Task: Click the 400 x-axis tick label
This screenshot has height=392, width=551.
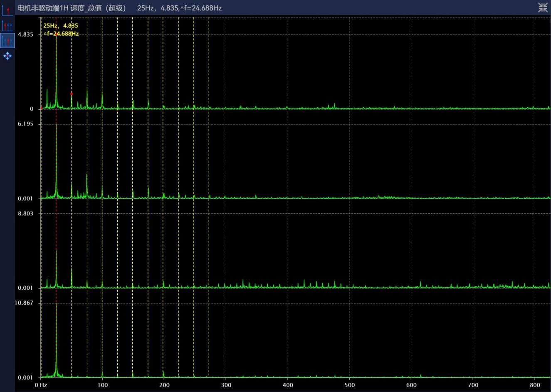Action: point(288,385)
